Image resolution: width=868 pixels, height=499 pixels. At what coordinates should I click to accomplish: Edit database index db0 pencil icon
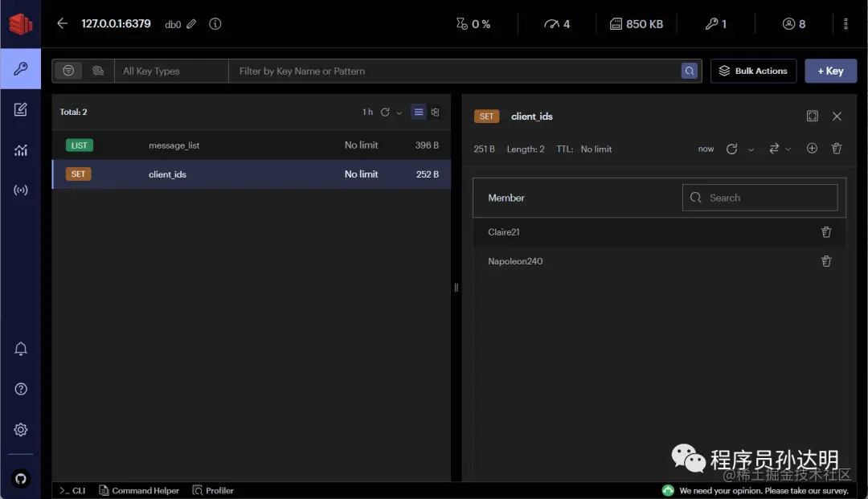[x=191, y=24]
